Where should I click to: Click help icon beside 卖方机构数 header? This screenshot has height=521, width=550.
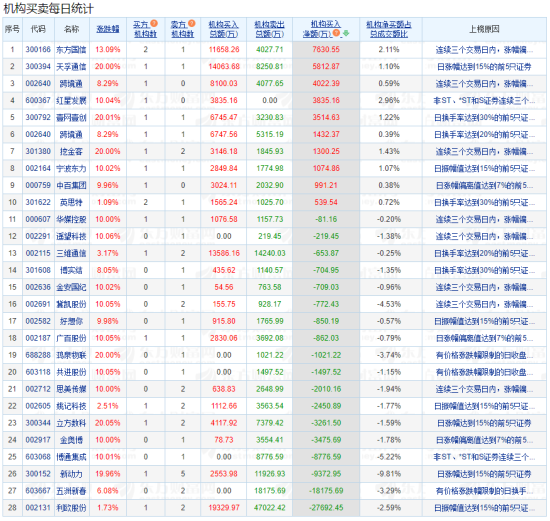pos(192,24)
